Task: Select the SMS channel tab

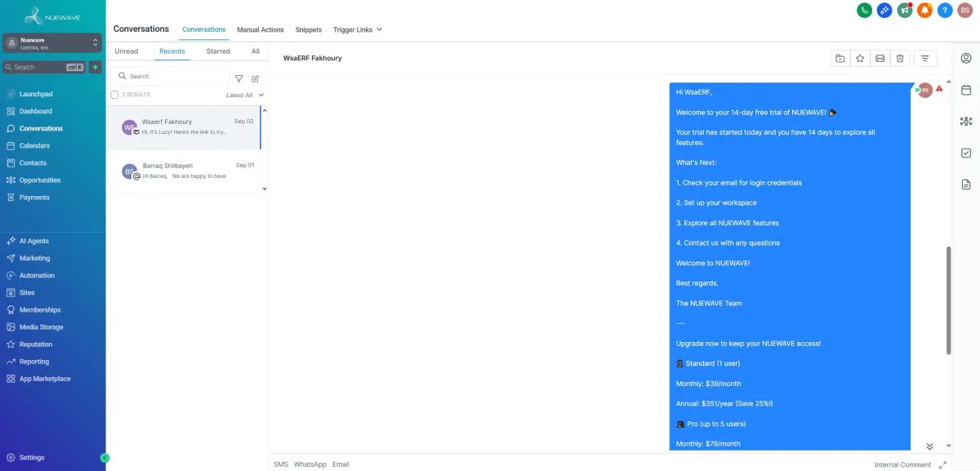Action: tap(281, 464)
